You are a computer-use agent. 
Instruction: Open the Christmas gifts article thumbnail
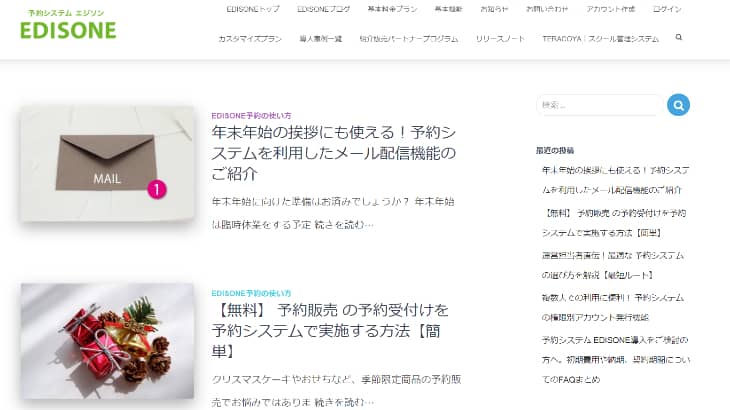[x=107, y=341]
